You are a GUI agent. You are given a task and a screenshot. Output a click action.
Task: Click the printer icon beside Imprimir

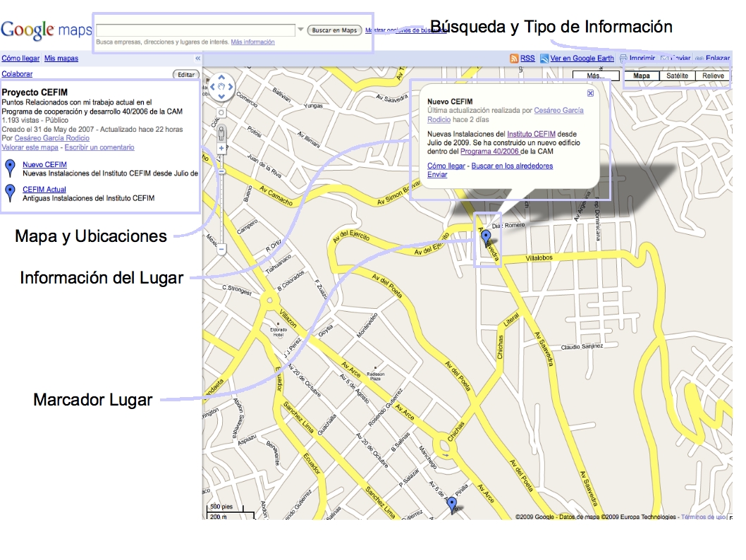click(623, 59)
